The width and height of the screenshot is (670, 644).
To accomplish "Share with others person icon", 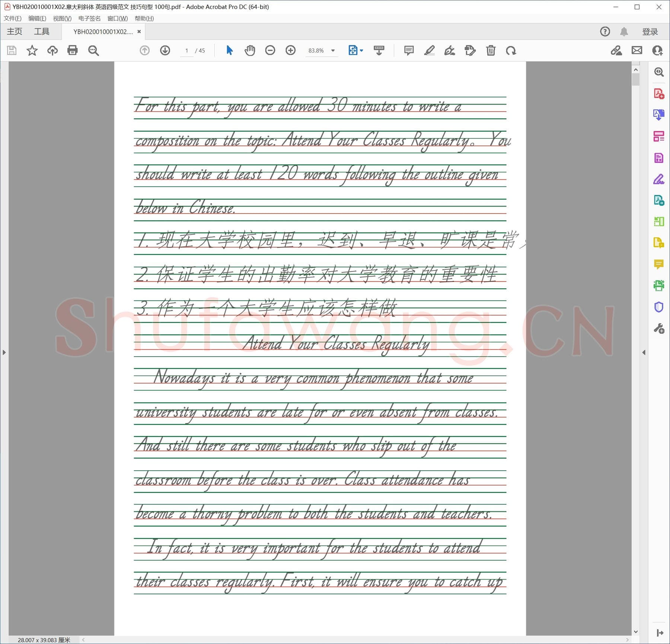I will pos(657,50).
